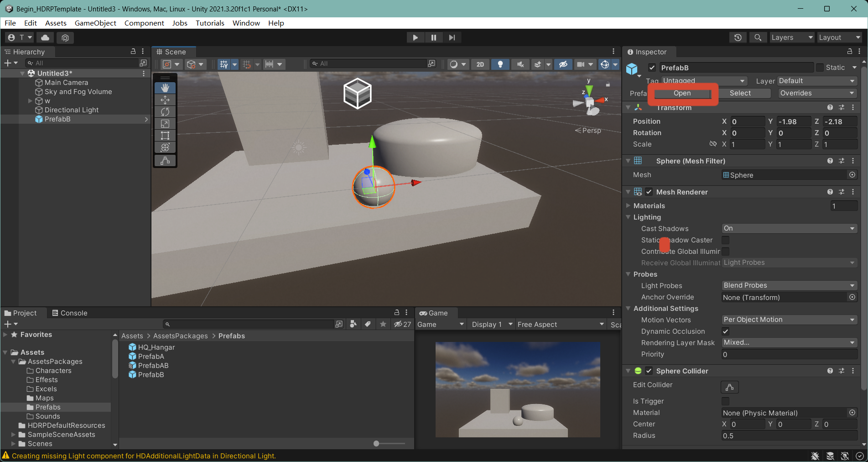Expand the Materials section in Mesh Renderer
Image resolution: width=868 pixels, height=462 pixels.
tap(628, 205)
